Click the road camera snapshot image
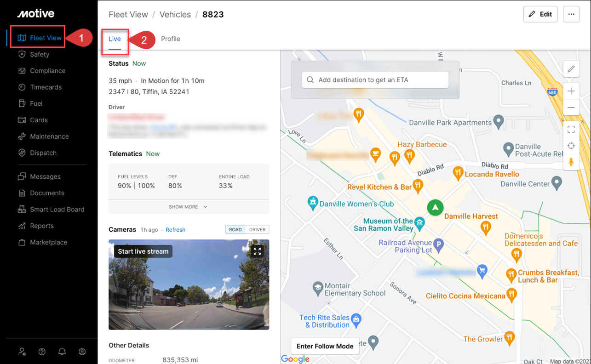Screen dimensions: 591x364 click(x=189, y=284)
